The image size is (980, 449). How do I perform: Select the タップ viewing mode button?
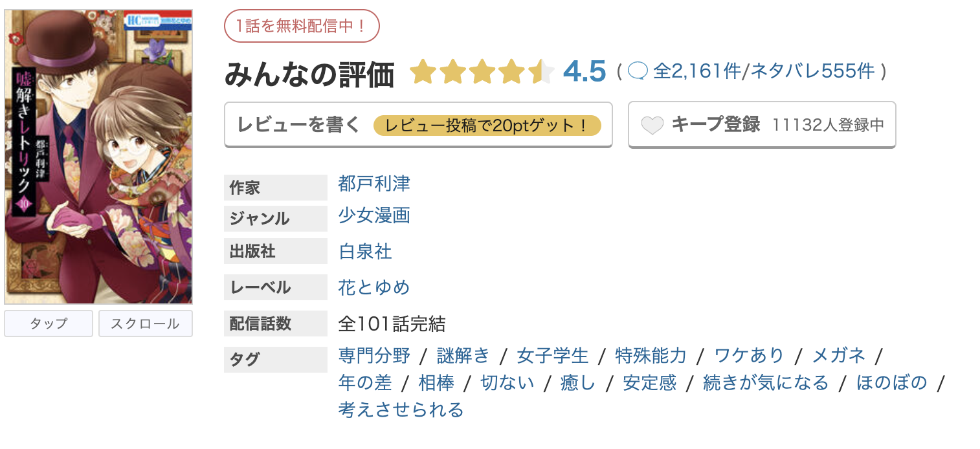[x=48, y=323]
